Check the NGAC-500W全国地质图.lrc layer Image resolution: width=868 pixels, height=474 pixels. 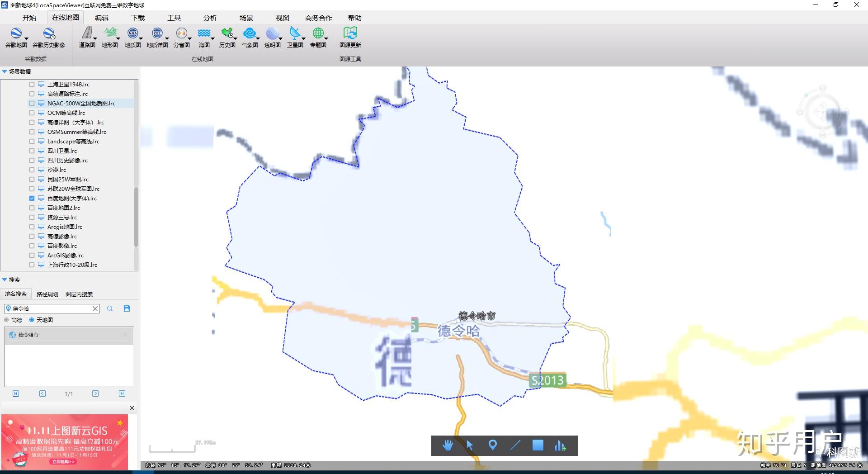coord(32,103)
